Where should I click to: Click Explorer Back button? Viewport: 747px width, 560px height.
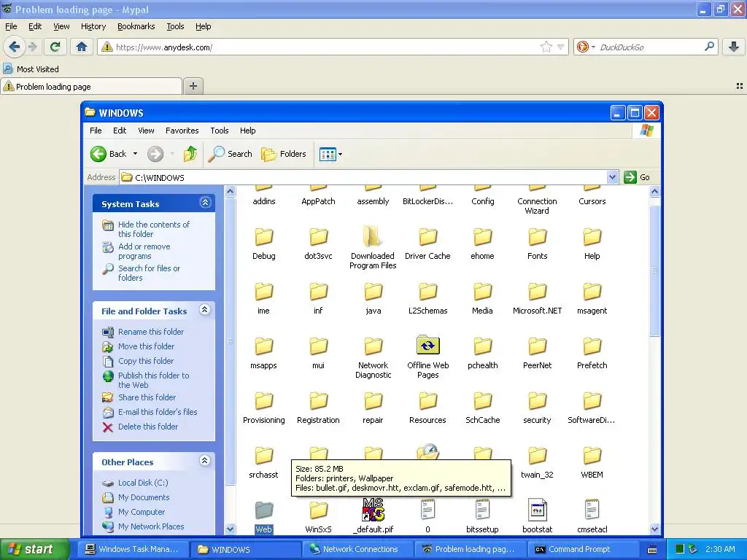(x=109, y=154)
